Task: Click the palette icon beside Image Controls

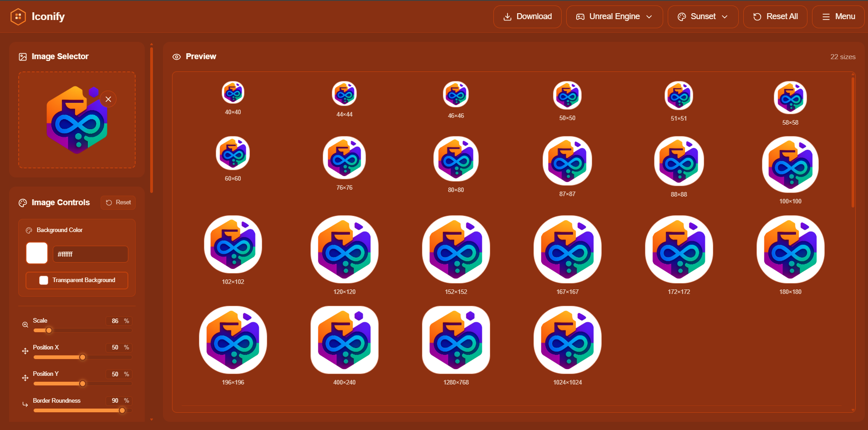Action: pos(22,203)
